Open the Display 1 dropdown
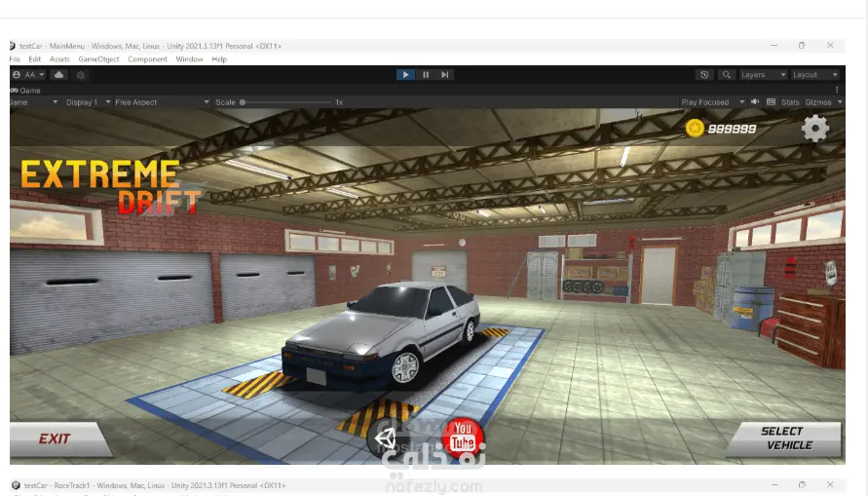The width and height of the screenshot is (868, 496). 88,102
